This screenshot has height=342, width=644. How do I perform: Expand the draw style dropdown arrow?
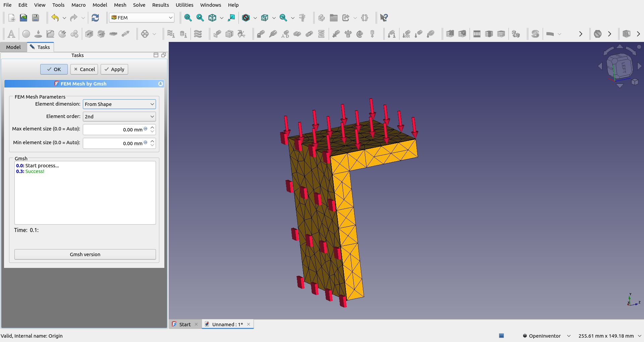click(x=255, y=18)
